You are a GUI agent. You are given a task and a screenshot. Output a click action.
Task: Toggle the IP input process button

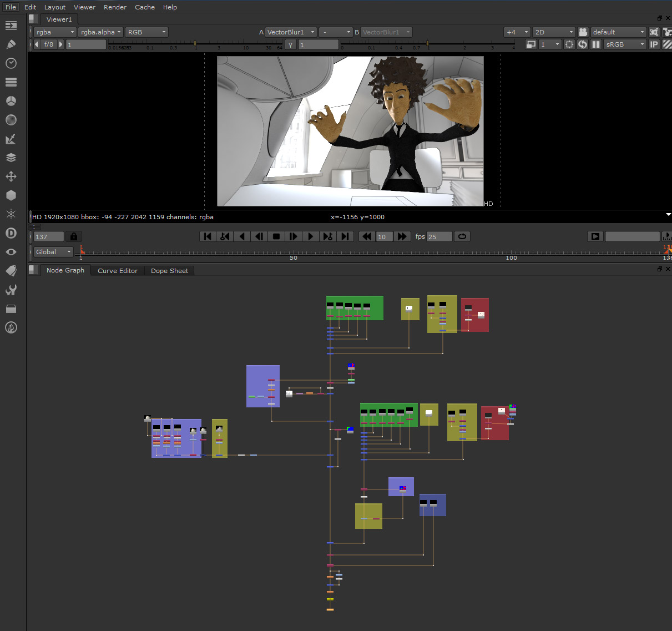click(x=654, y=44)
